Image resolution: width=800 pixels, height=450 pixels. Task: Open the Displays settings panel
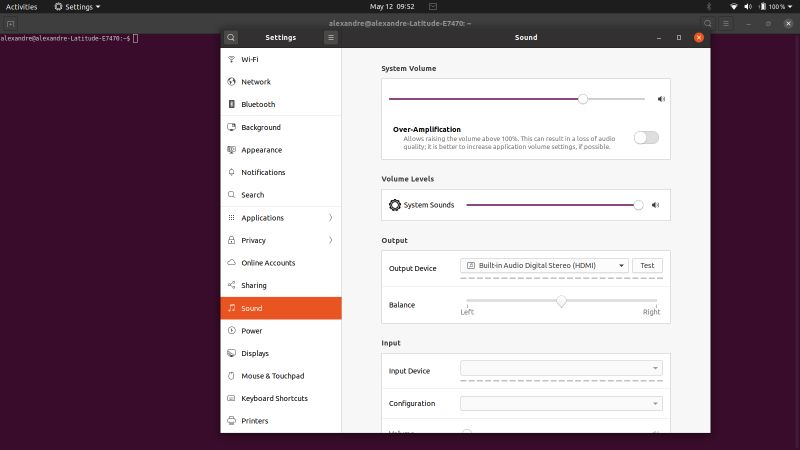tap(281, 353)
